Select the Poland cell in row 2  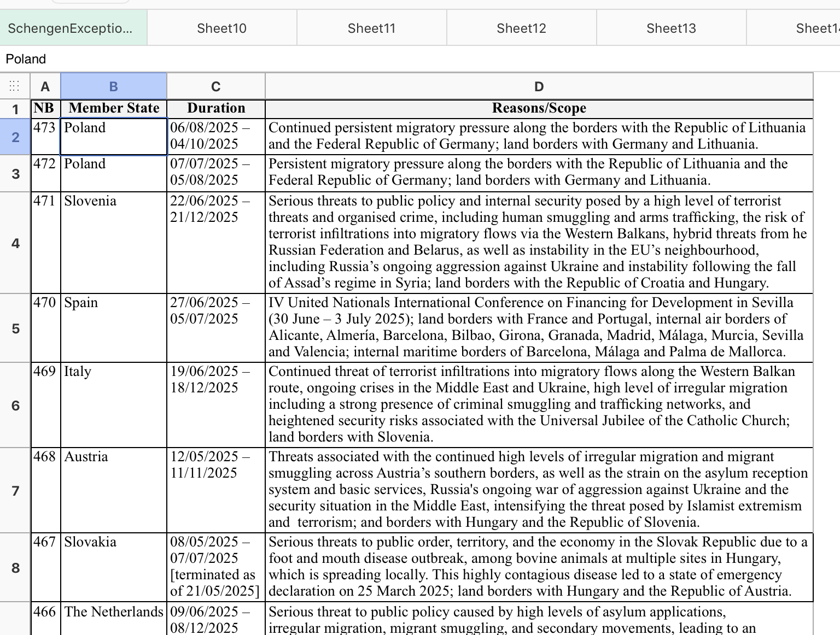(x=114, y=137)
